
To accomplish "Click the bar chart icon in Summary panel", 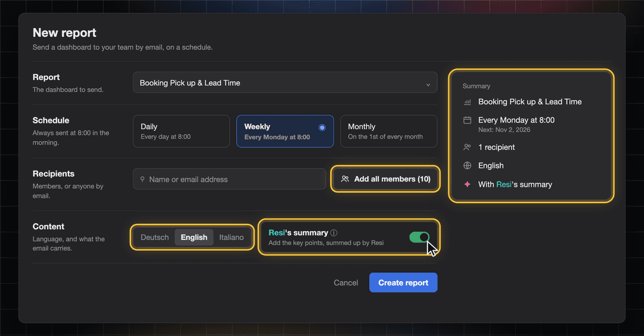I will coord(467,102).
